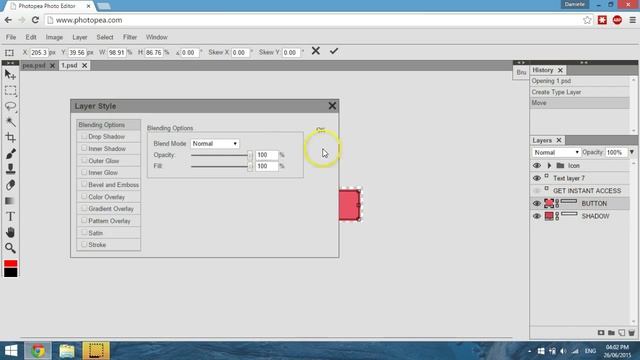
Task: Select the Rectangular Marquee tool
Action: [x=10, y=91]
